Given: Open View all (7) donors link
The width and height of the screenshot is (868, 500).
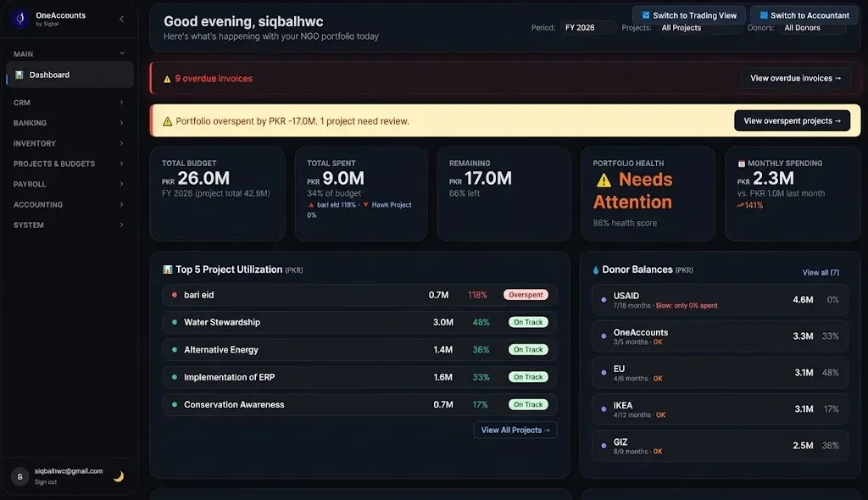Looking at the screenshot, I should coord(821,272).
